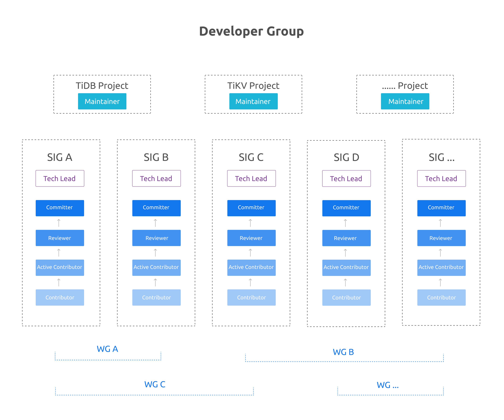Click SIG A Tech Lead box
504x420 pixels.
tap(60, 178)
